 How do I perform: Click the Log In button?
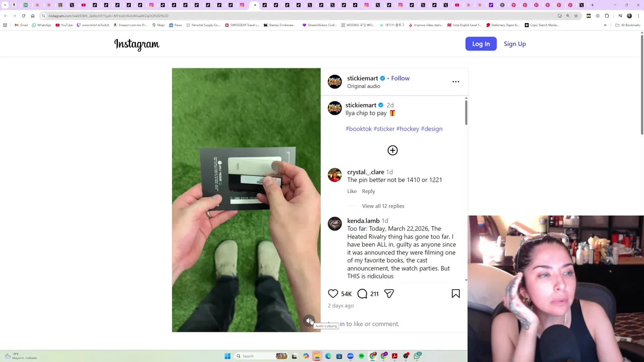[x=481, y=44]
